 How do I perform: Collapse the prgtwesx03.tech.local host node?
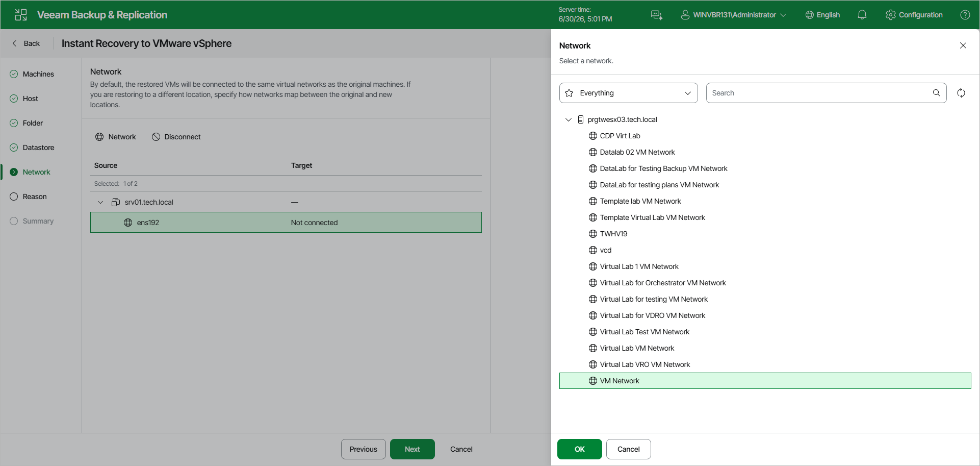point(569,119)
